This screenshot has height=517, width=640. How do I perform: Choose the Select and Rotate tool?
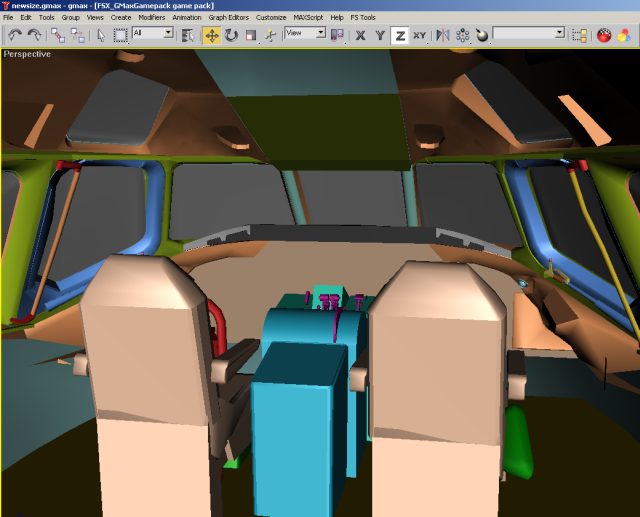tap(231, 35)
